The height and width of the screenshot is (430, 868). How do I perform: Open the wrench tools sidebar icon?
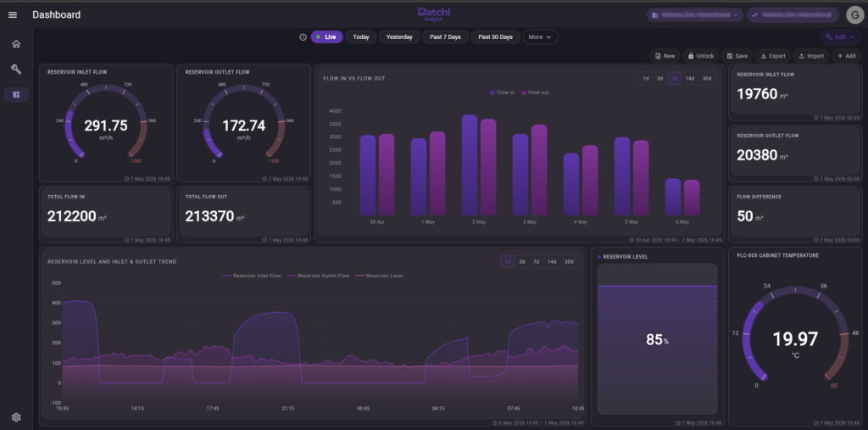point(16,70)
